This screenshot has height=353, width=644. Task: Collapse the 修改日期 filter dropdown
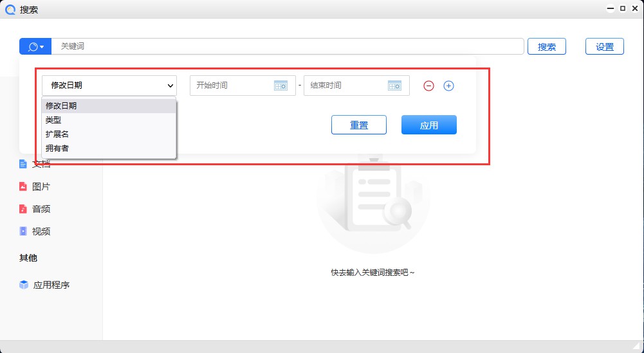(x=109, y=86)
